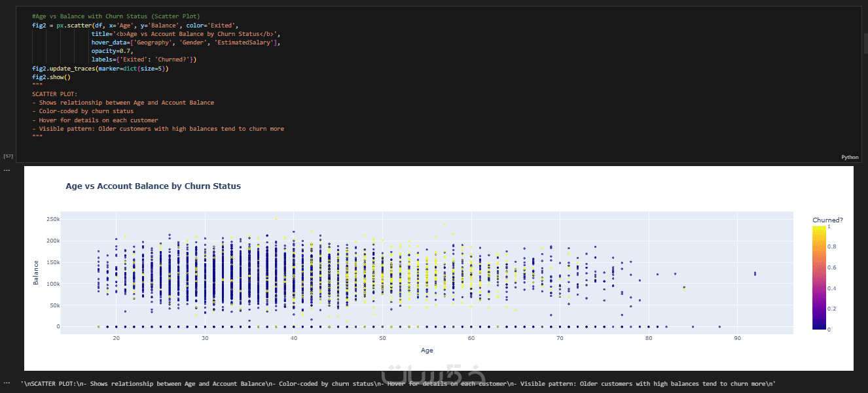Open the ellipsis menu beside the chart output

point(7,170)
